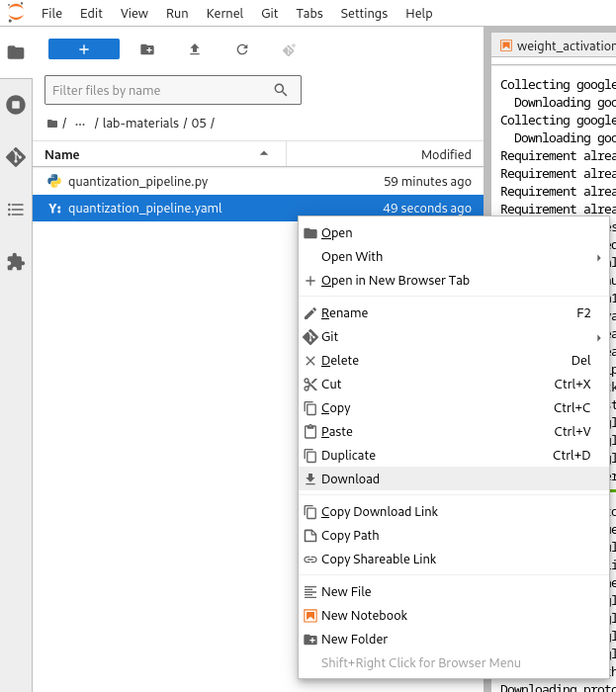
Task: Choose Open in New Browser Tab
Action: click(454, 281)
